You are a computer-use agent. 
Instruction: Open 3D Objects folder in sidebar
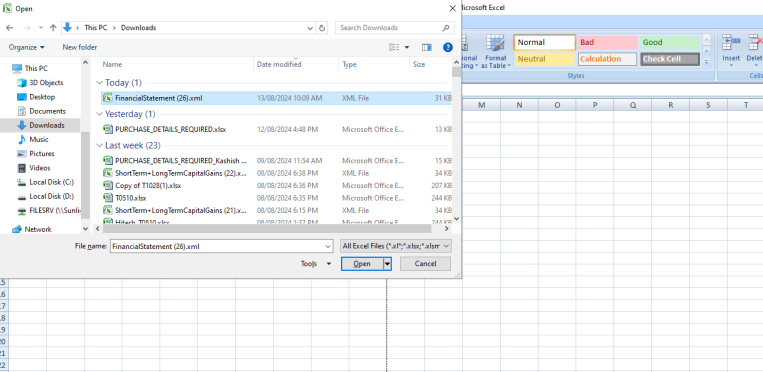tap(46, 83)
